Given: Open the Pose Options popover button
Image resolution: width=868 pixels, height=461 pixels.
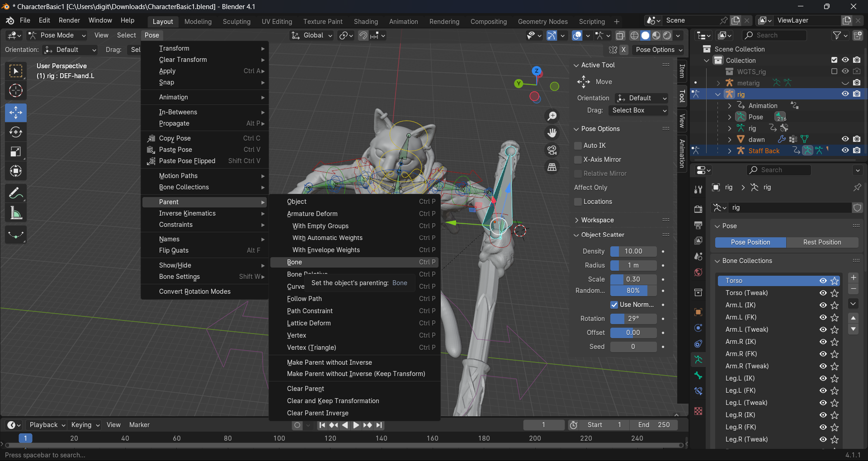Looking at the screenshot, I should click(x=659, y=50).
